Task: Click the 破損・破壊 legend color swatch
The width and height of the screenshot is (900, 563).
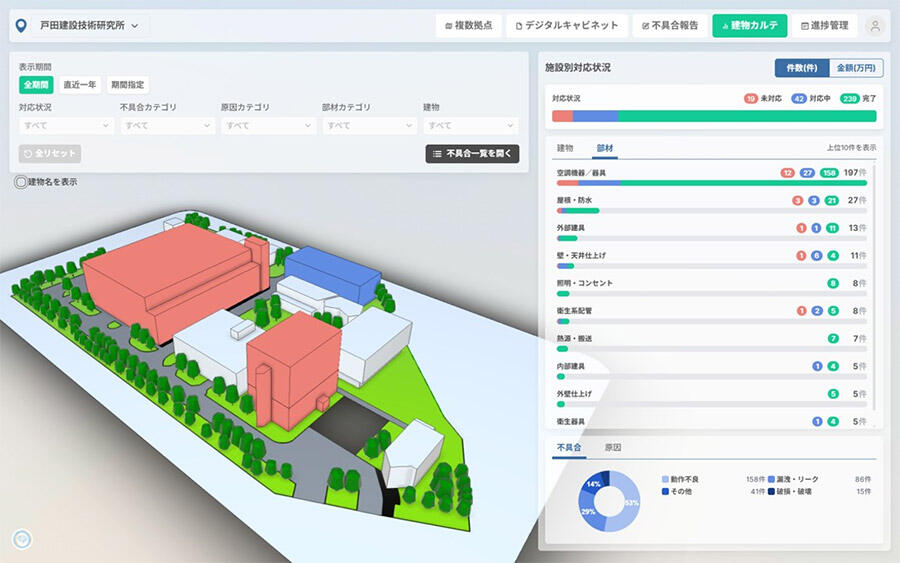Action: [x=771, y=492]
